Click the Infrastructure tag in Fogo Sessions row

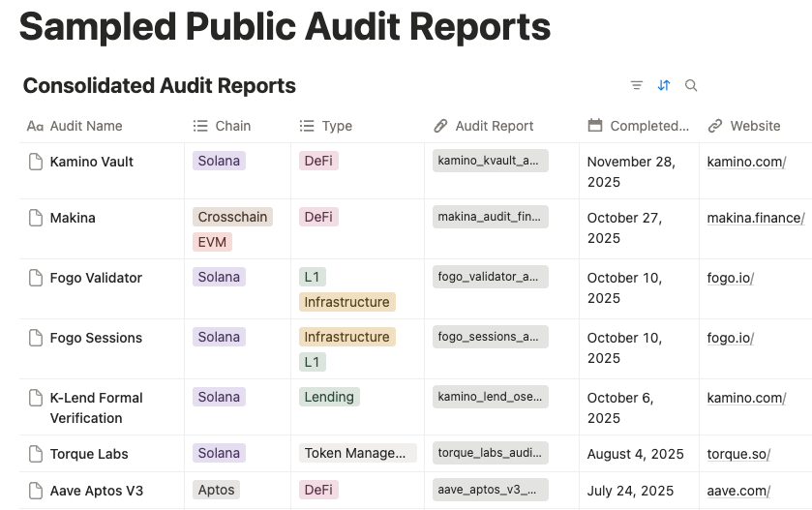pyautogui.click(x=347, y=337)
